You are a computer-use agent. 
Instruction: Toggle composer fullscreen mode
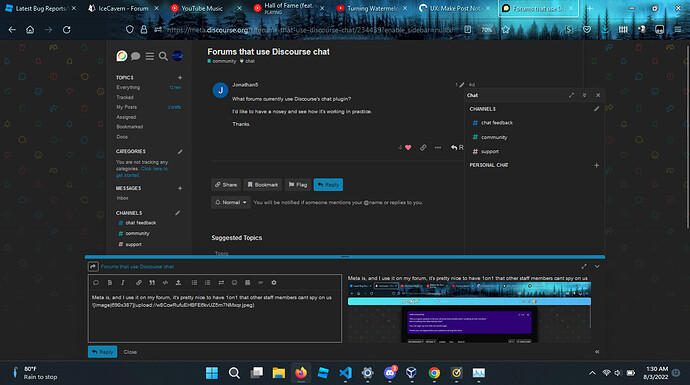[584, 266]
